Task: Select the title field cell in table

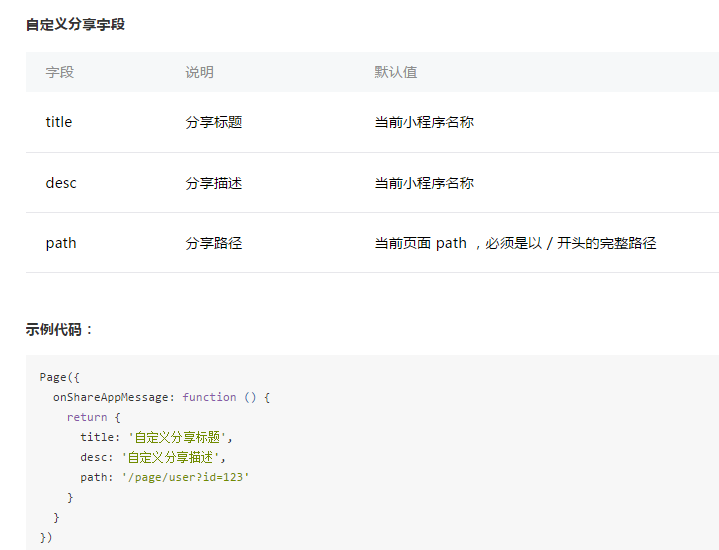Action: (59, 122)
